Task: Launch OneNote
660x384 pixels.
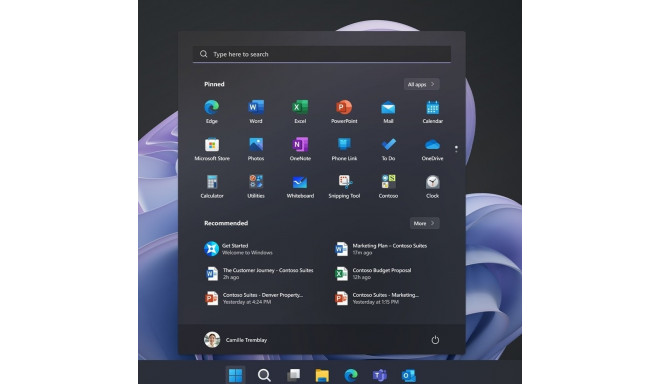Action: (x=300, y=149)
